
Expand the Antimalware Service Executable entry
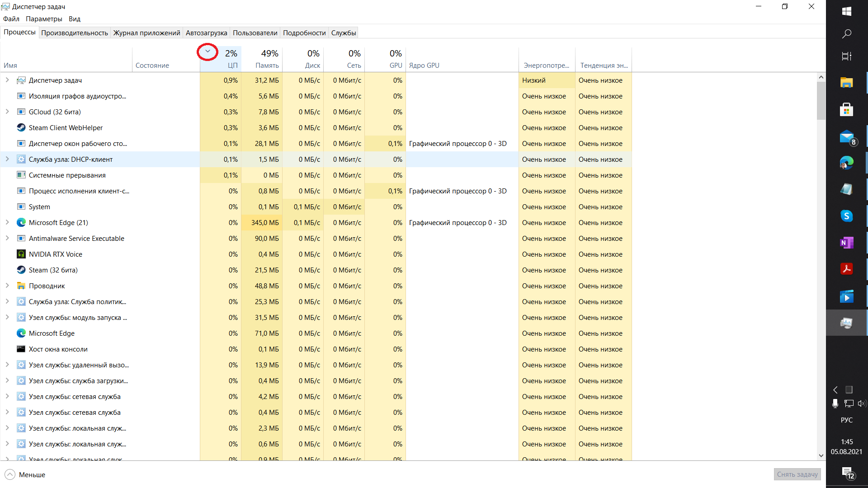(x=7, y=239)
